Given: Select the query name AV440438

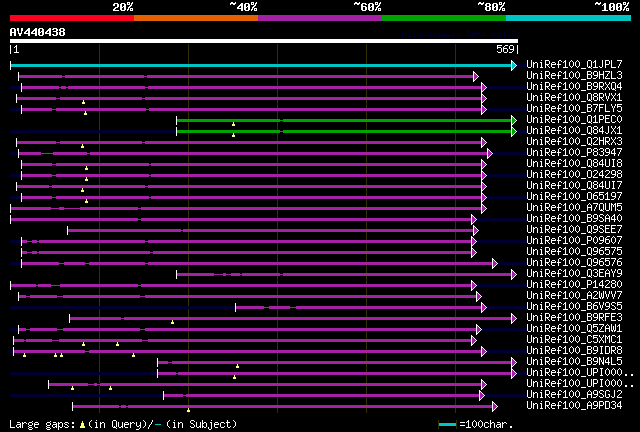Looking at the screenshot, I should [38, 32].
